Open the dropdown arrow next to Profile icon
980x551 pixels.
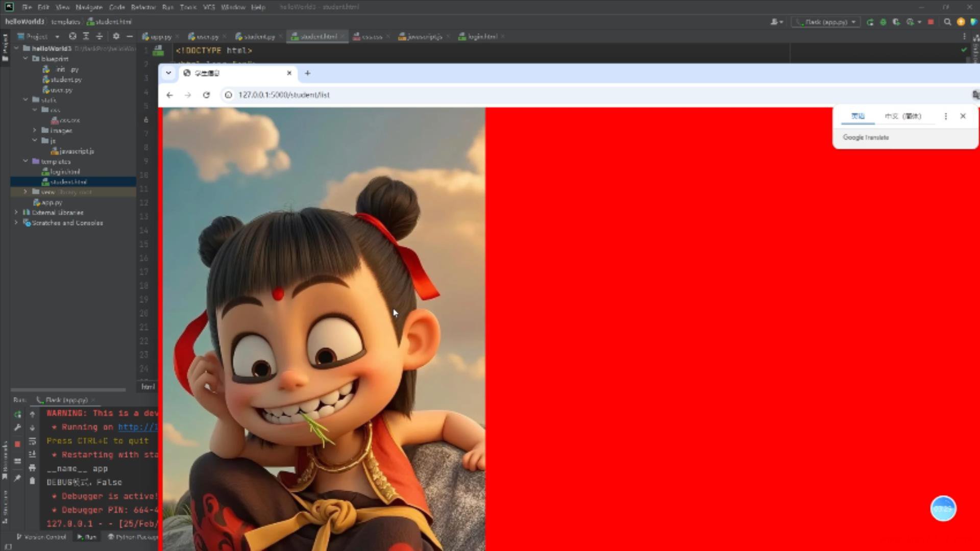(919, 22)
